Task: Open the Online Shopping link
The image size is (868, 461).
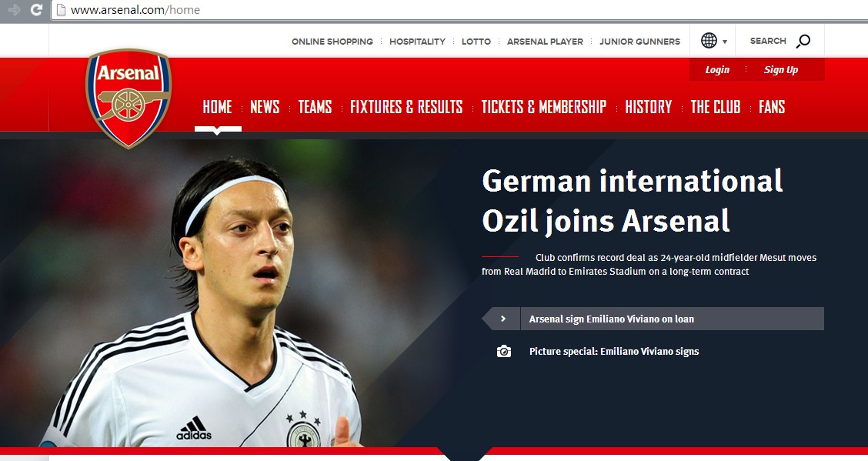Action: coord(332,42)
